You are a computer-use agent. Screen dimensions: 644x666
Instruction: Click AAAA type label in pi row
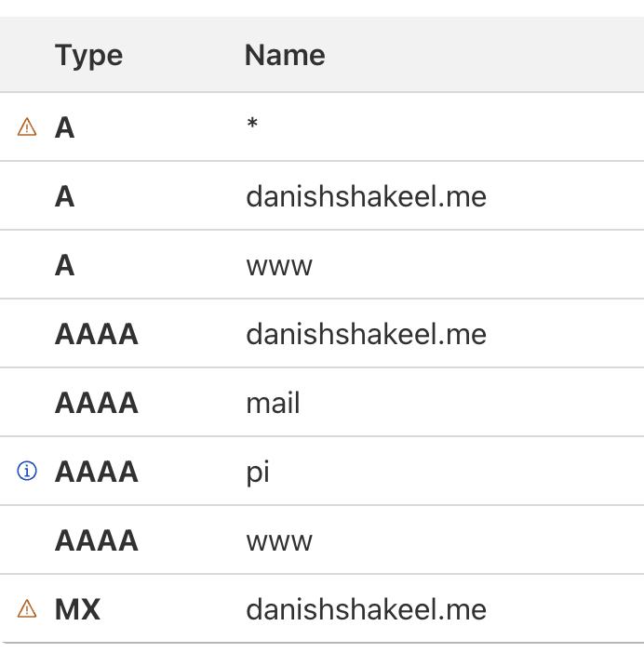tap(97, 472)
